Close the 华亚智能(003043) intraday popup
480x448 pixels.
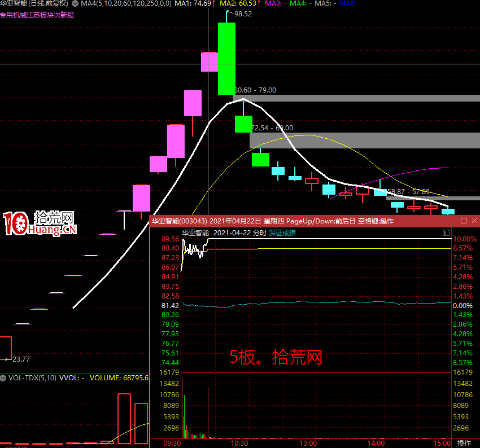474,221
